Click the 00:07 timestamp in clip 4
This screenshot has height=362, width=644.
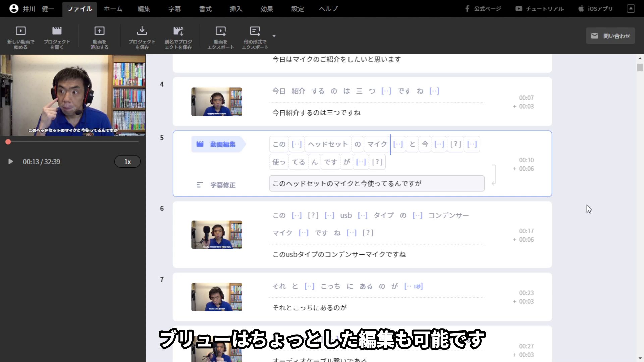pos(526,98)
